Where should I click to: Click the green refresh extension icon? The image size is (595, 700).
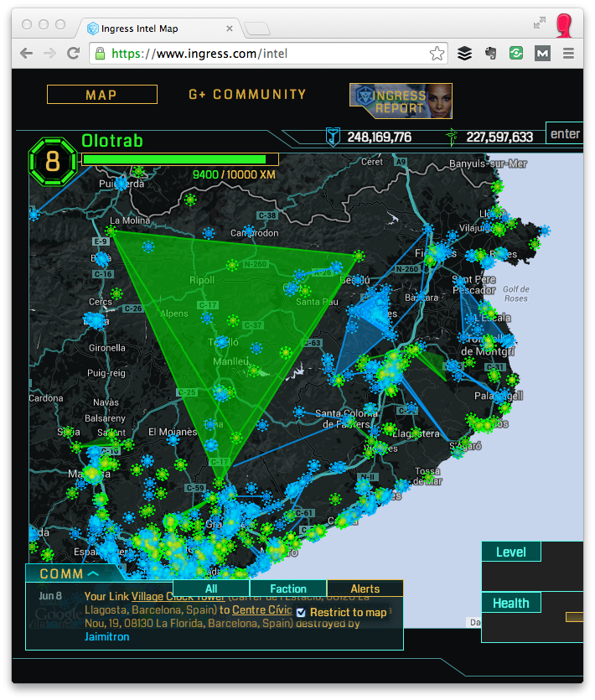pyautogui.click(x=516, y=54)
